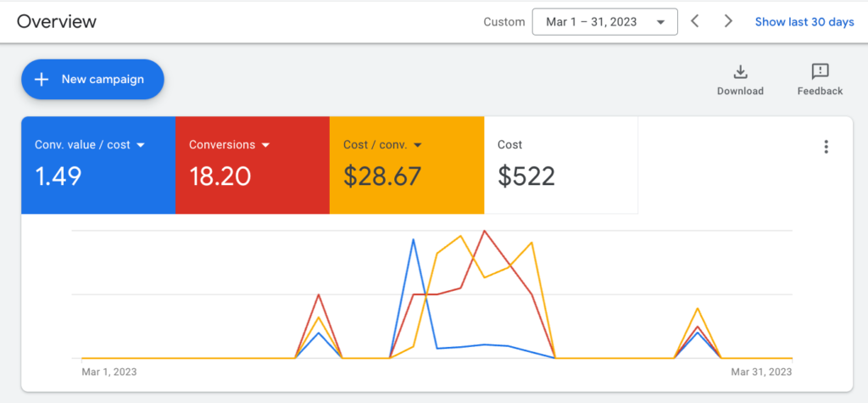The height and width of the screenshot is (403, 868).
Task: Click the Mar 31, 2023 axis label
Action: pyautogui.click(x=761, y=372)
